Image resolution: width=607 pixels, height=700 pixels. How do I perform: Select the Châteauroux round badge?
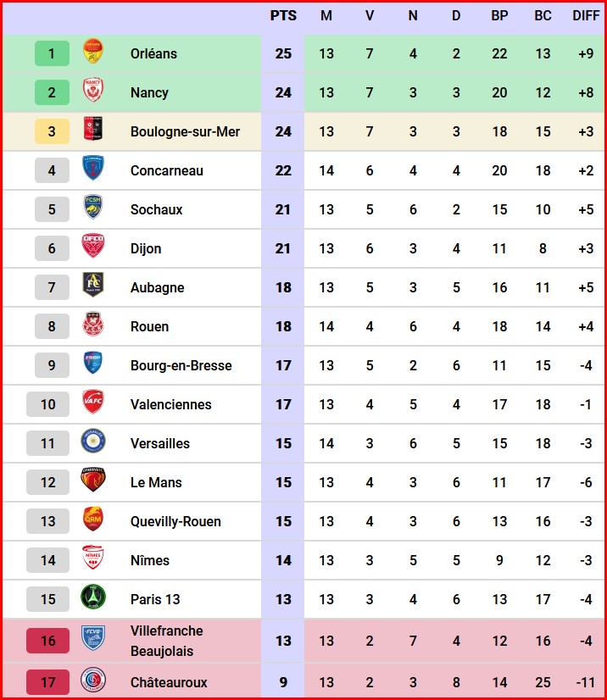tap(93, 680)
